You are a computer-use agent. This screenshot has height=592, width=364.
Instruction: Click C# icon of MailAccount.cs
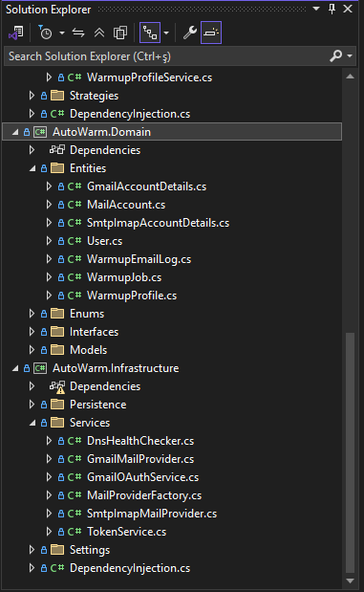pos(75,205)
